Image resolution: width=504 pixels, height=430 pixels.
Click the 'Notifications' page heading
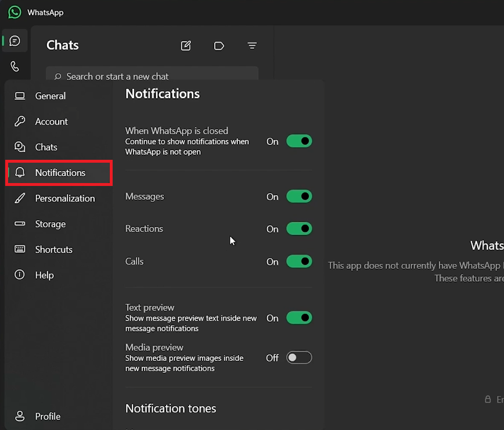163,94
